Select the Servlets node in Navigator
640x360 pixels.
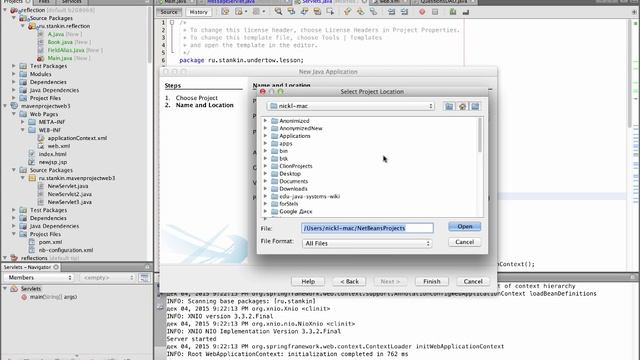pos(31,289)
